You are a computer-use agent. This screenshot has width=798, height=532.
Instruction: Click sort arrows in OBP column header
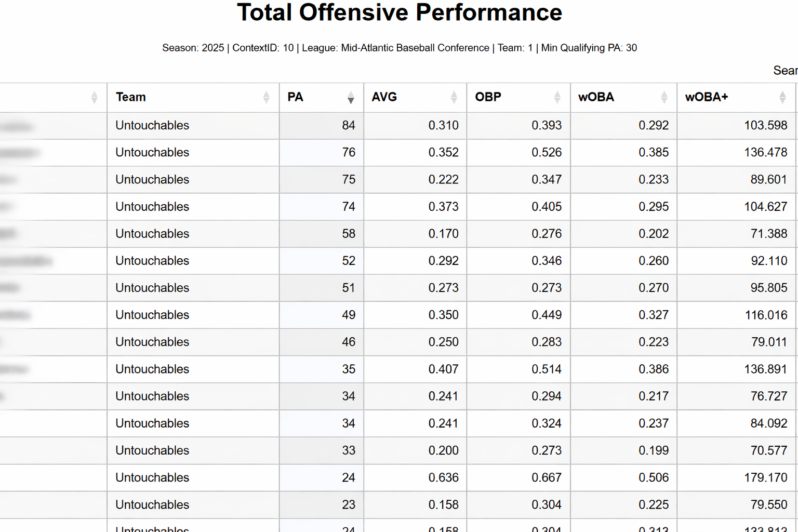[557, 97]
